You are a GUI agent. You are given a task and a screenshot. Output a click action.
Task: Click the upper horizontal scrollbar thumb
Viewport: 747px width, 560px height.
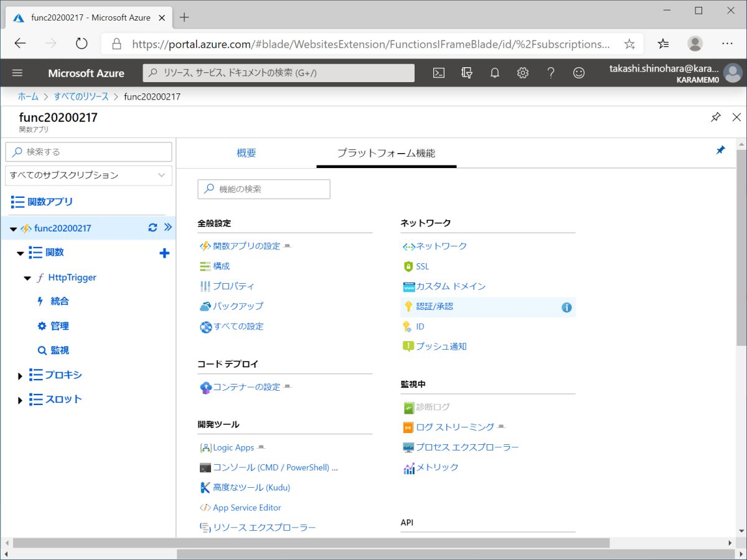[311, 543]
